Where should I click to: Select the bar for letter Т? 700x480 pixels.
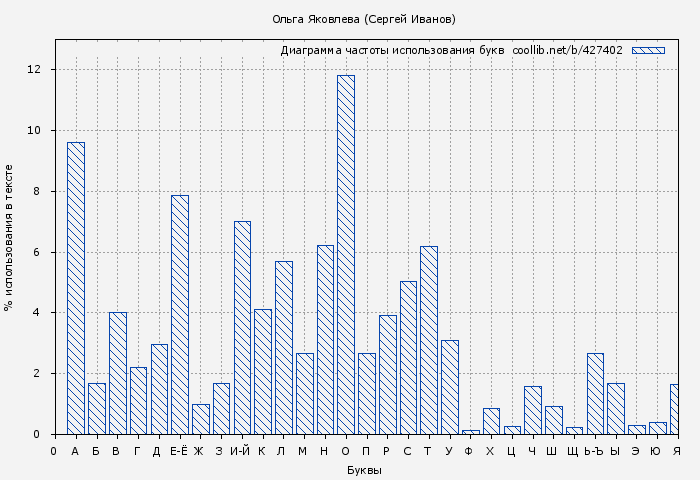(429, 340)
